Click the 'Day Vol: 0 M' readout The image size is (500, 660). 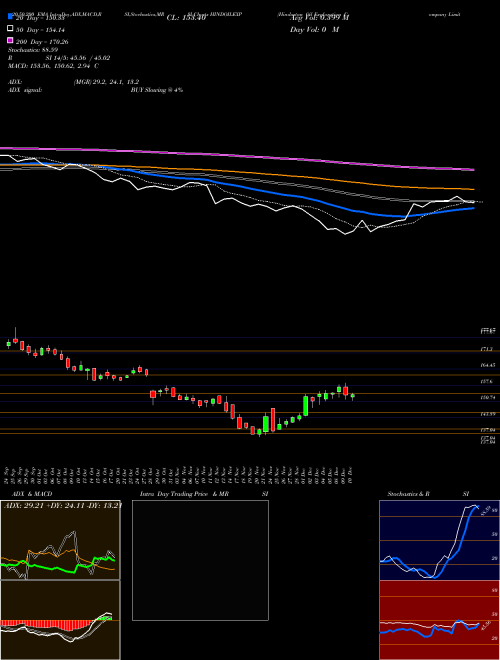point(314,29)
